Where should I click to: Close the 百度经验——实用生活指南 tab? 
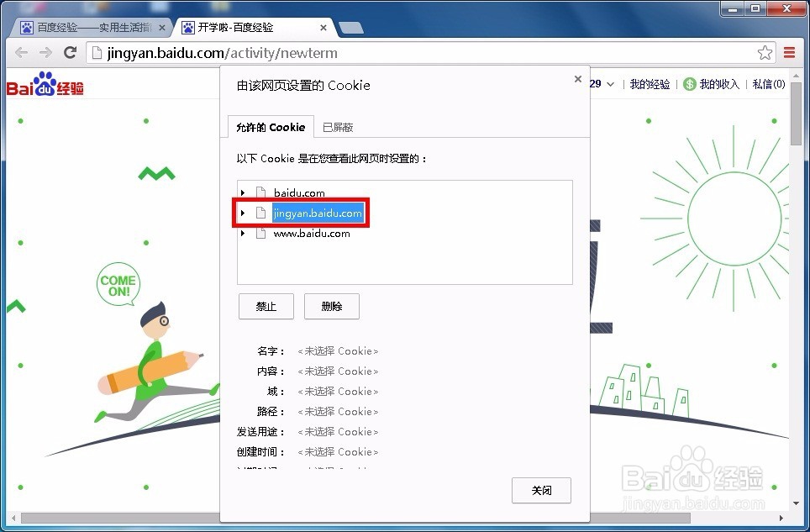(x=162, y=28)
